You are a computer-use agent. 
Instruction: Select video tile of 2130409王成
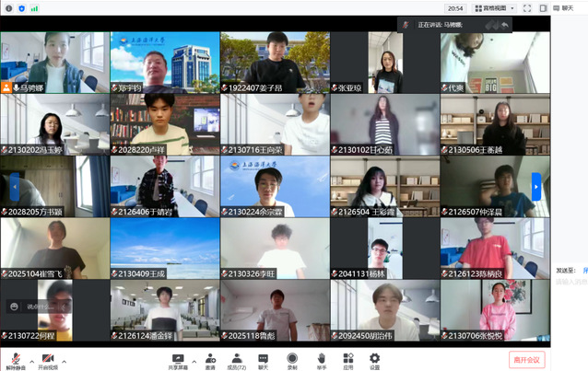coord(165,249)
